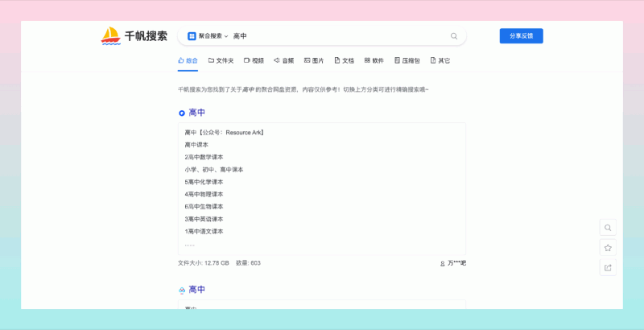Click the 分享反馈 button
The height and width of the screenshot is (330, 644).
521,35
